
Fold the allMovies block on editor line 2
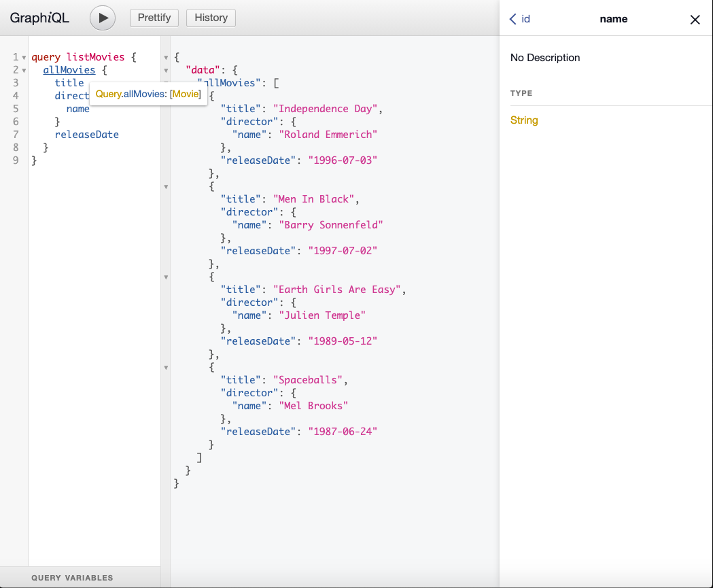[x=24, y=71]
